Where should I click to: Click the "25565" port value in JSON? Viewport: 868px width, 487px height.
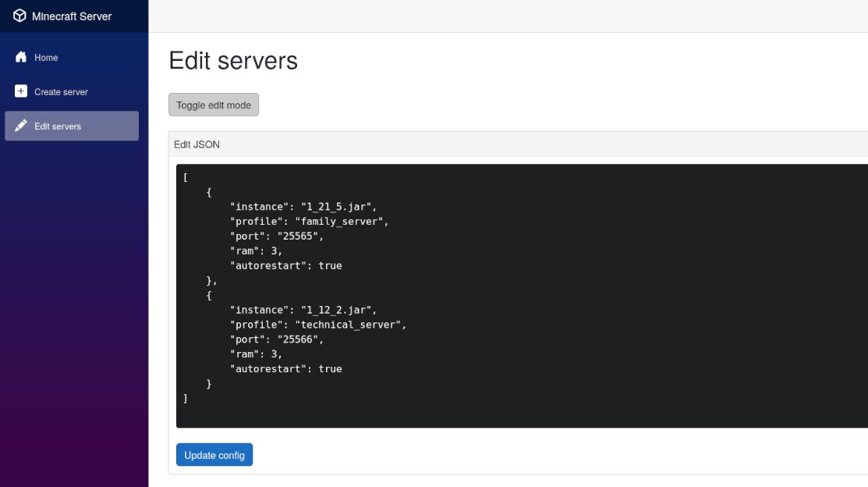[297, 236]
